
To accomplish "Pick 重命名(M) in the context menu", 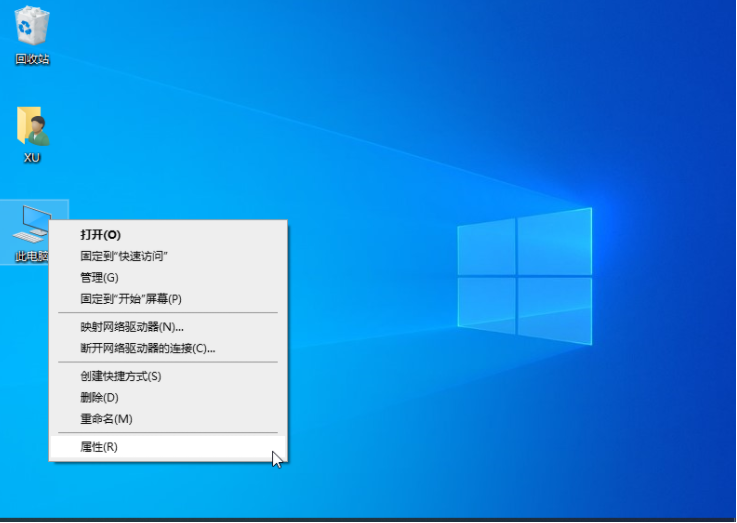I will click(x=106, y=418).
